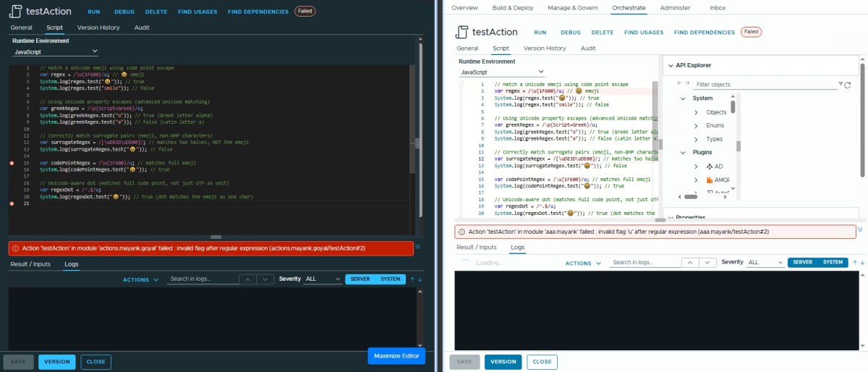
Task: Open Audit tab in dark window
Action: 142,28
